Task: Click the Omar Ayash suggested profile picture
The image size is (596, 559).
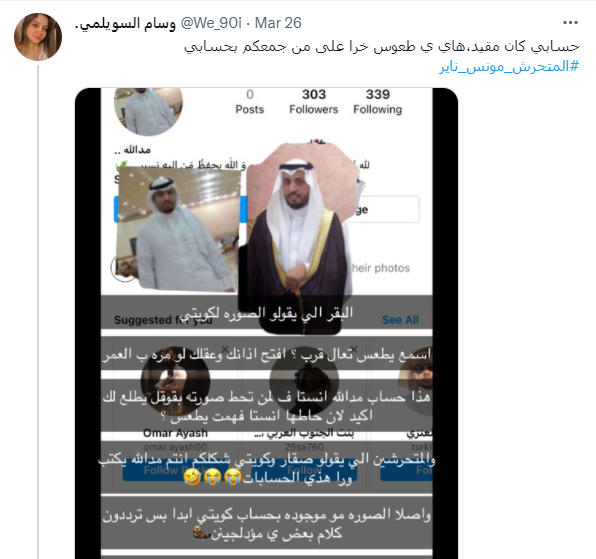Action: click(x=175, y=381)
